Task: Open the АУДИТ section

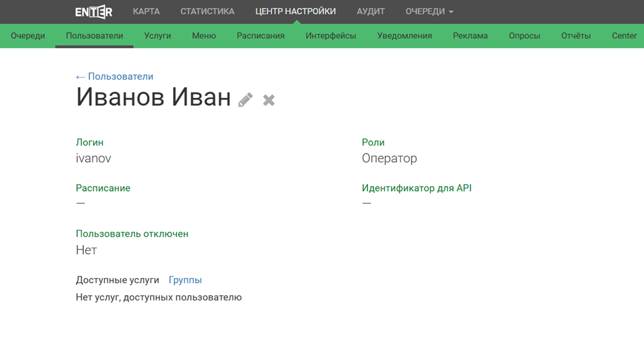Action: (371, 11)
